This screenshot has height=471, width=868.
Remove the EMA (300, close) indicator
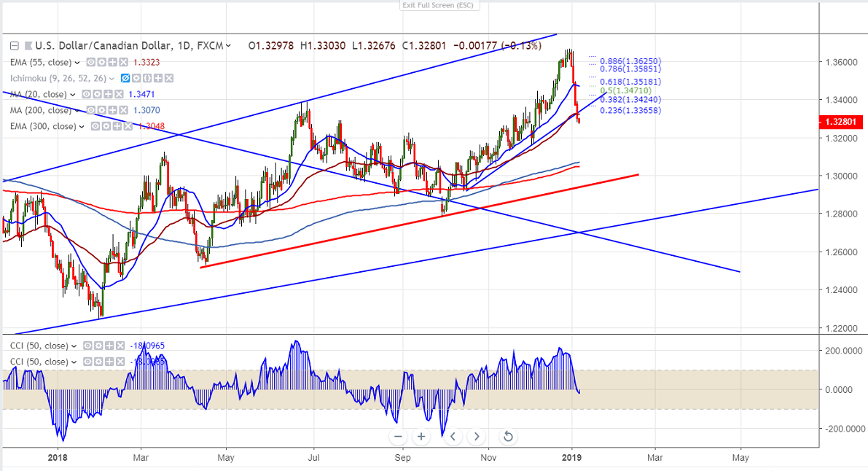pos(128,126)
